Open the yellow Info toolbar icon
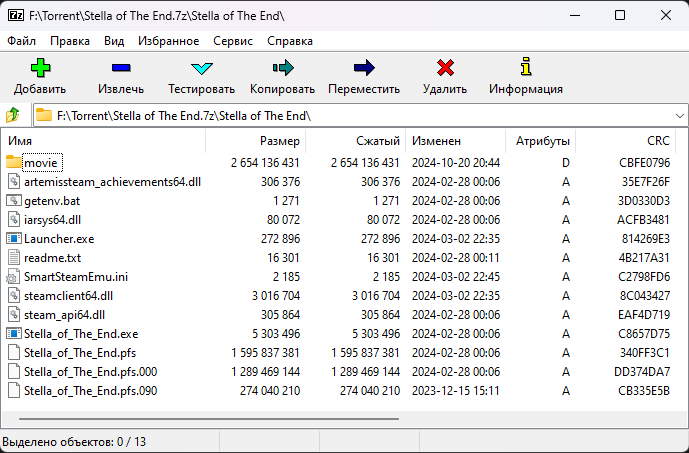689x453 pixels. click(x=525, y=68)
